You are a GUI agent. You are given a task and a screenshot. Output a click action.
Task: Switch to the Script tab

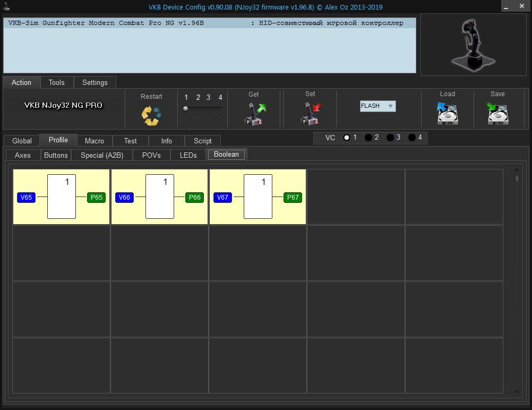pos(203,141)
